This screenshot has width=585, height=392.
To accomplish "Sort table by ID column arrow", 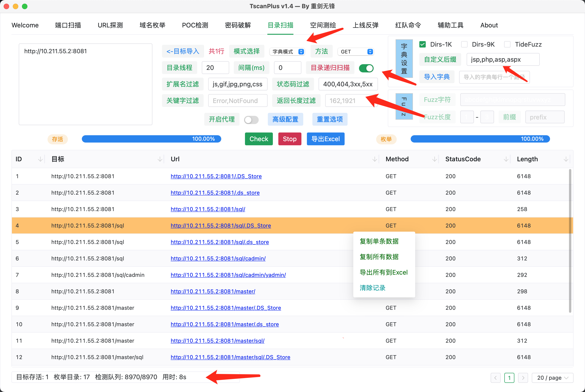I will pyautogui.click(x=40, y=159).
